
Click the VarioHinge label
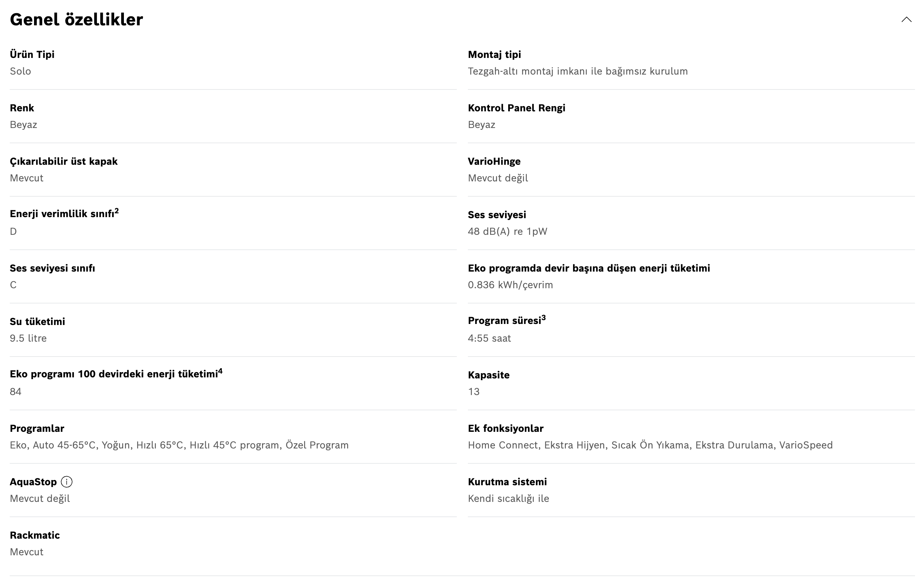494,161
